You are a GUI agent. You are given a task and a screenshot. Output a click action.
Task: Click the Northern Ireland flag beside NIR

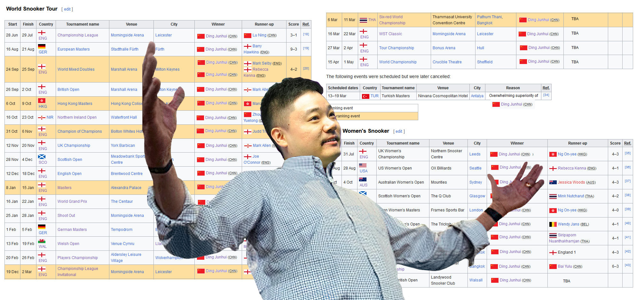point(42,118)
